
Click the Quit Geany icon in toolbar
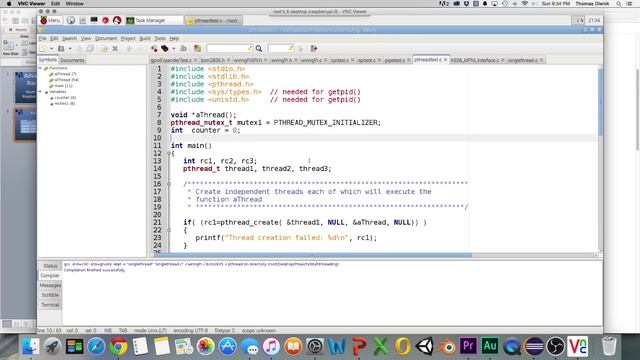click(x=314, y=49)
